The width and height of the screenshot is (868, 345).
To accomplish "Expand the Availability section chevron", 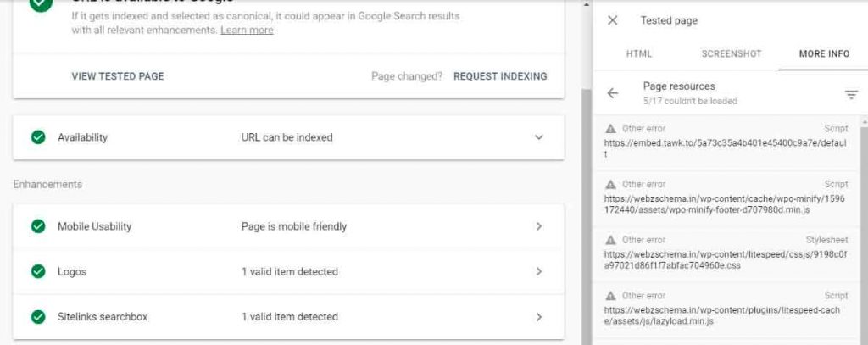I will [539, 137].
